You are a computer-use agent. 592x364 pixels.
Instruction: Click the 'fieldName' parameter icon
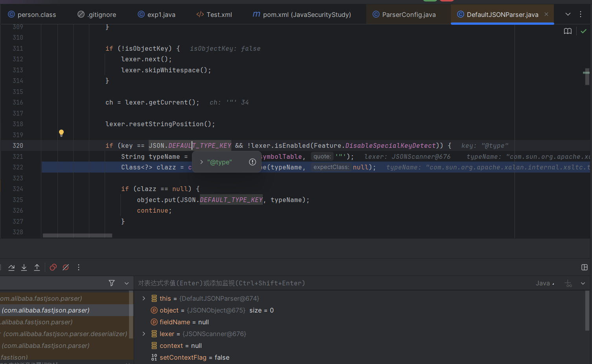154,322
